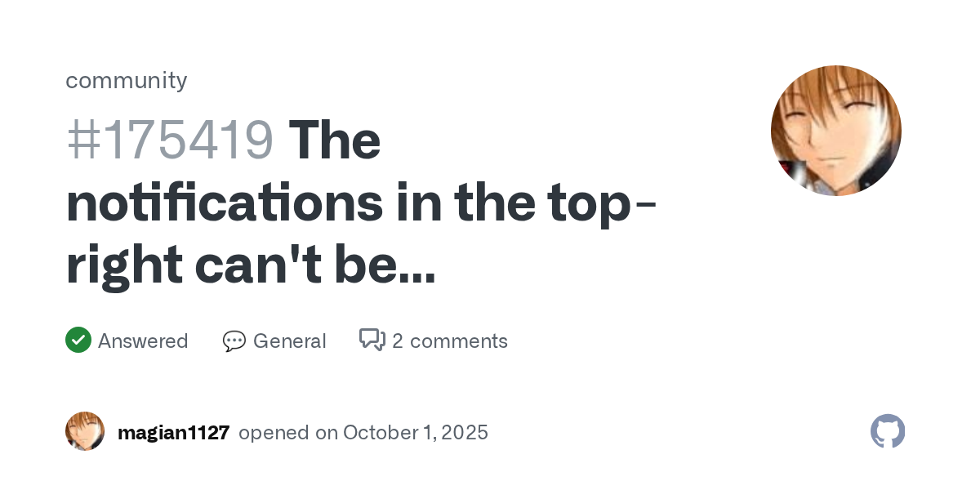Click the word "The" starting the title
980x490 pixels.
coord(335,140)
